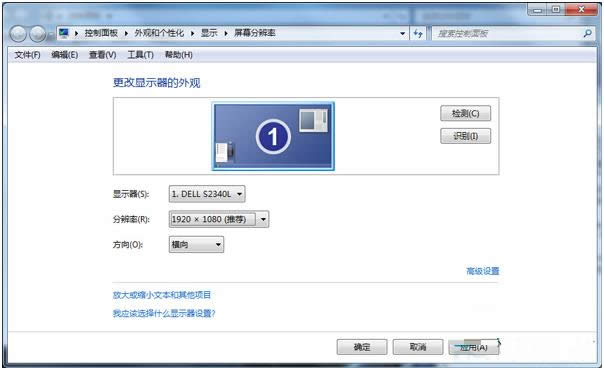Open the 查看(V) menu
Screen dimensions: 604x371
(102, 55)
